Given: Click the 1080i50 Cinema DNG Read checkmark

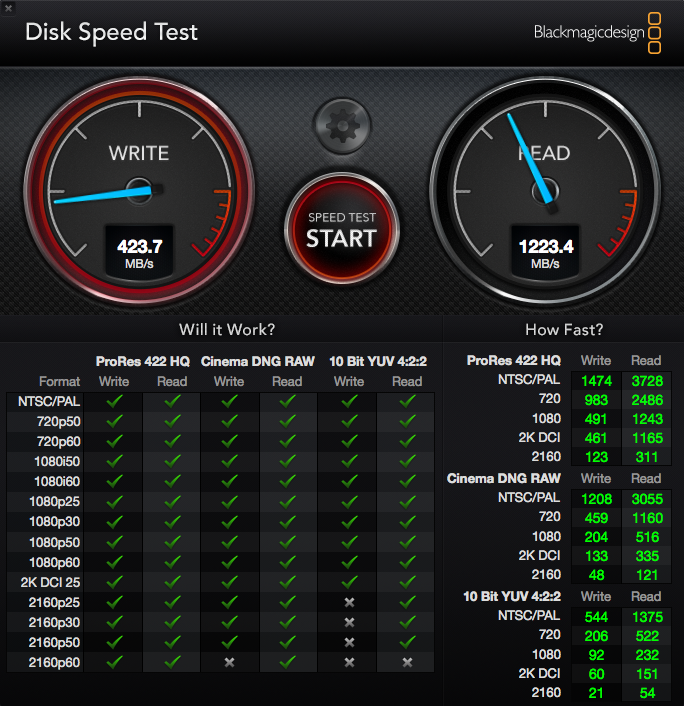Looking at the screenshot, I should pos(288,461).
